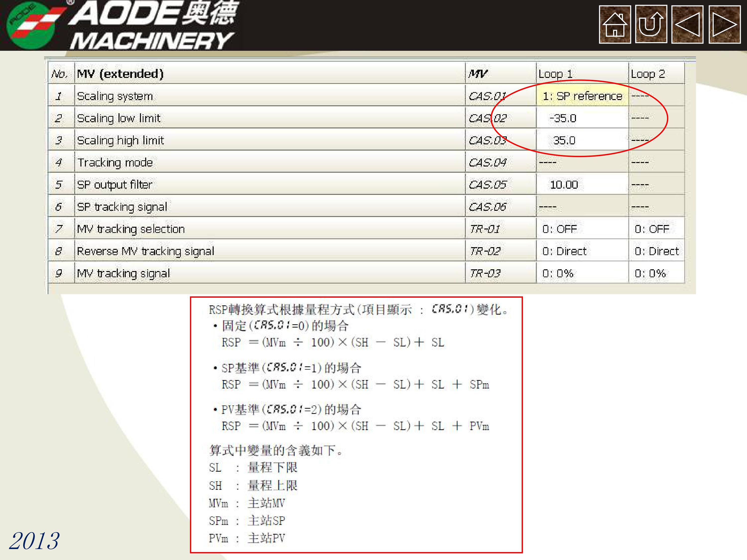Click the 'Loop 2' column header
This screenshot has height=560, width=747.
[657, 74]
